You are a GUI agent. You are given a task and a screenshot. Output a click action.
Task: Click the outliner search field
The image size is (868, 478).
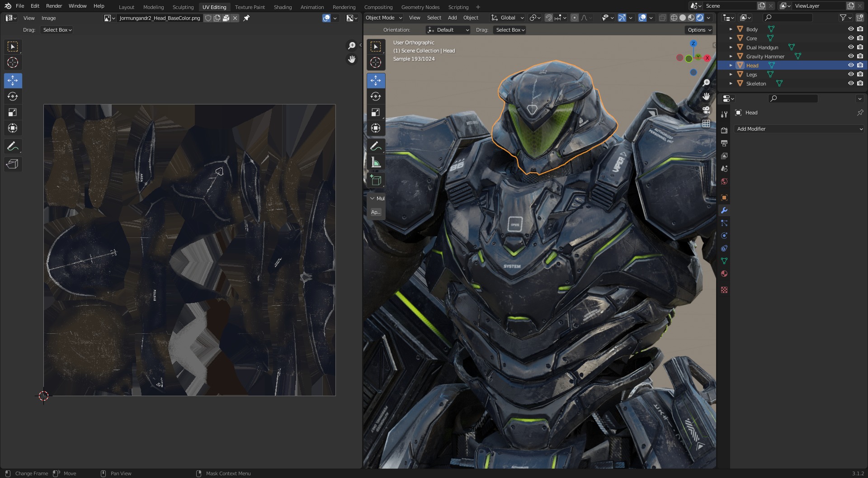788,18
